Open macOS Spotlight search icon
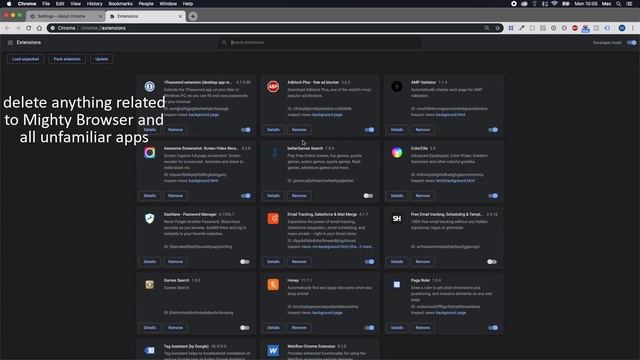Image resolution: width=640 pixels, height=360 pixels. pyautogui.click(x=618, y=4)
